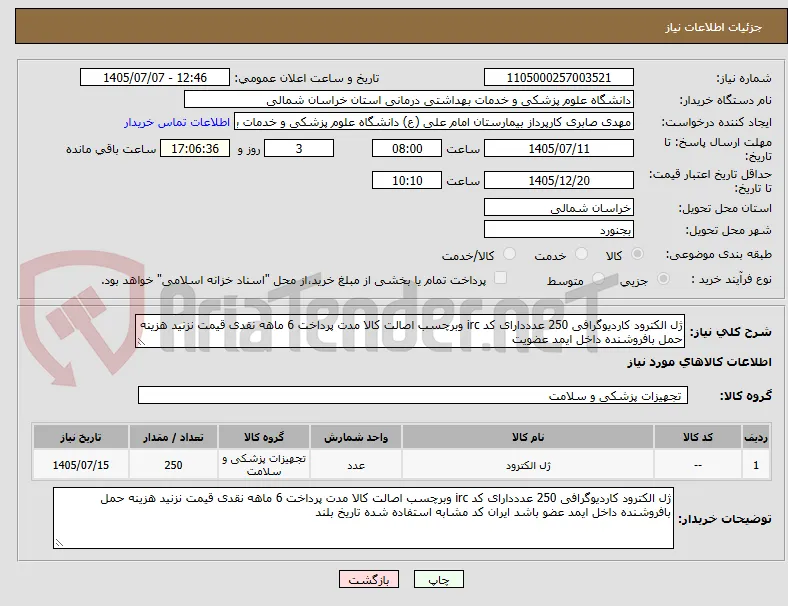
Task: Click the جزئیات اطلاعات نیاز page header
Action: click(x=714, y=27)
